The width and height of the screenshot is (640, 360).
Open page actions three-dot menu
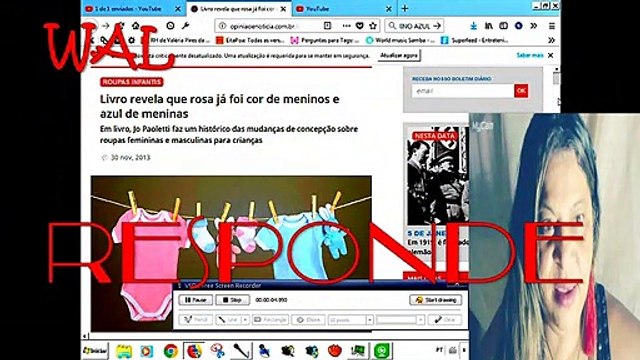[x=347, y=26]
